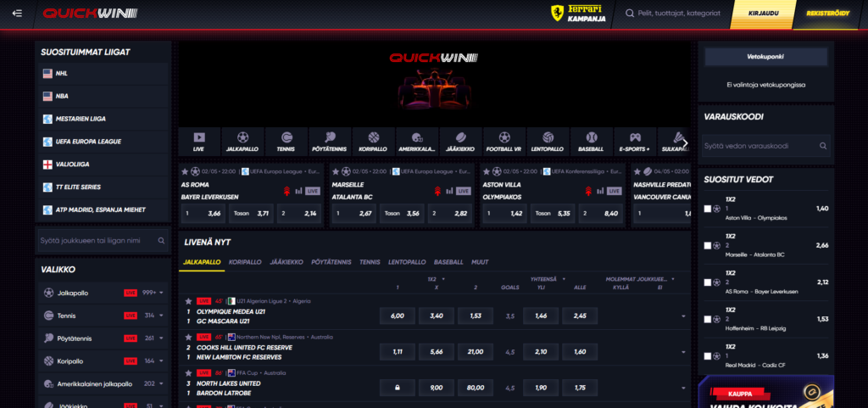The height and width of the screenshot is (408, 868).
Task: Favorite the AS Roma vs Bayer Leverkusen match
Action: click(185, 171)
